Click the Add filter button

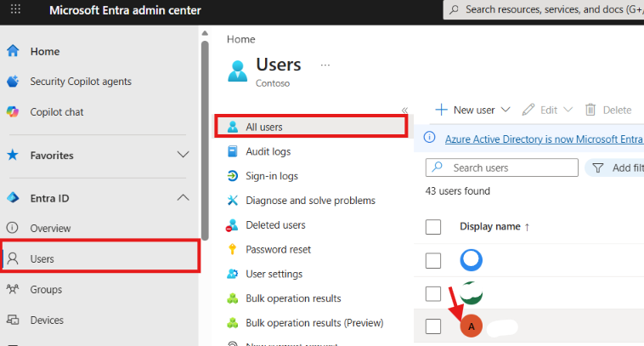click(x=615, y=167)
